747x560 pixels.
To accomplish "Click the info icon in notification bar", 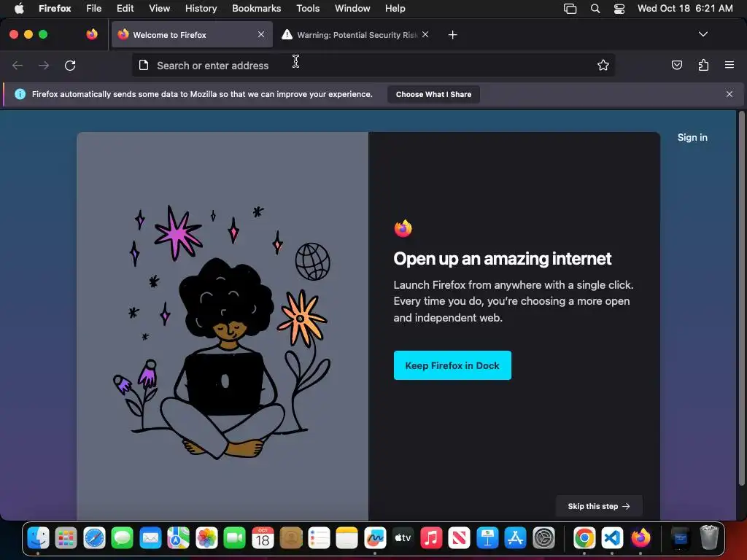I will point(20,94).
